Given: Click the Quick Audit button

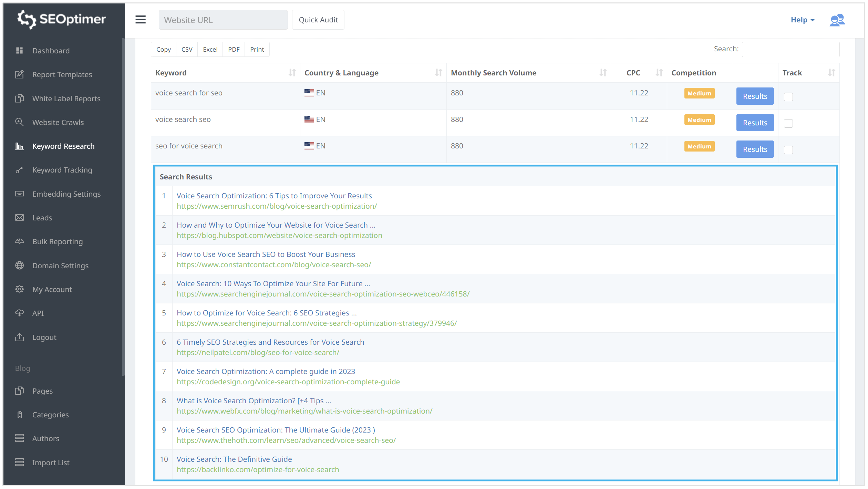Looking at the screenshot, I should 318,20.
